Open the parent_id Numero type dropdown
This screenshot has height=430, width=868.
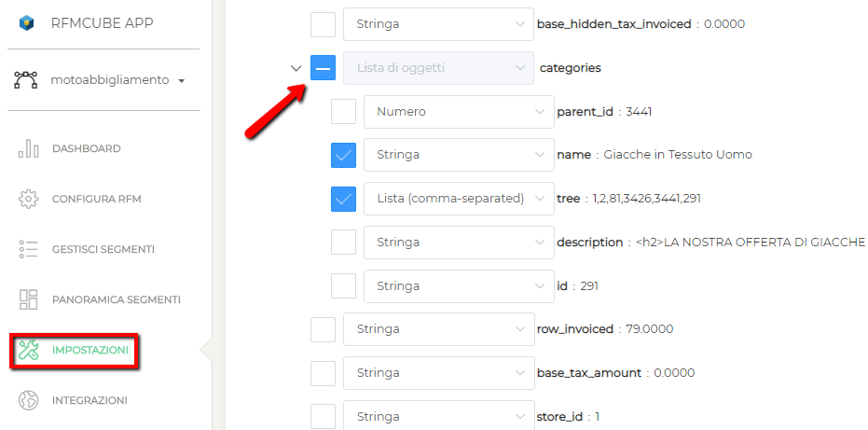(x=461, y=112)
